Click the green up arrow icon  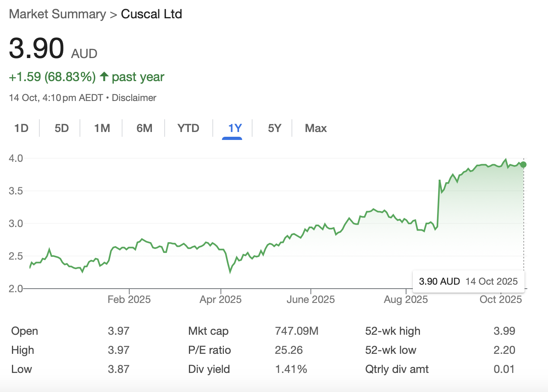coord(104,76)
